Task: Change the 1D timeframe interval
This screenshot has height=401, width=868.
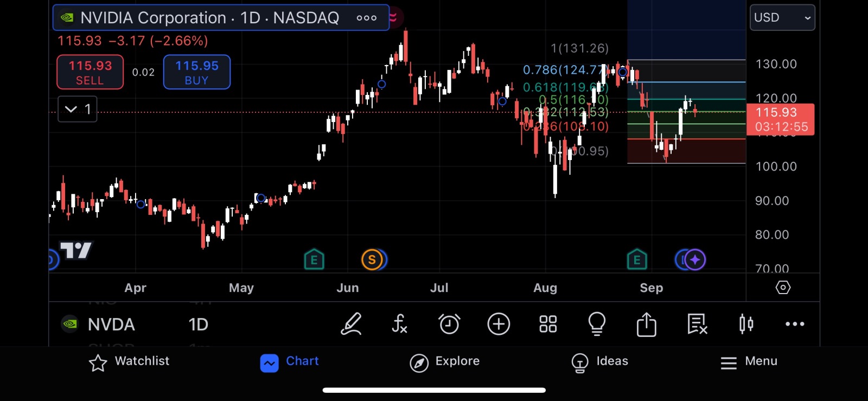Action: [x=198, y=324]
